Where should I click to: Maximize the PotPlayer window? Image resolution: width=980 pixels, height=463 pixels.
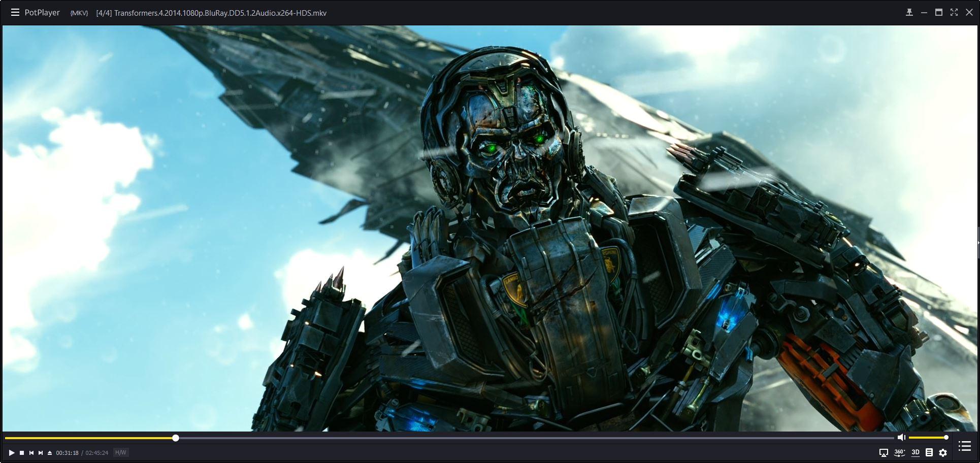(939, 13)
